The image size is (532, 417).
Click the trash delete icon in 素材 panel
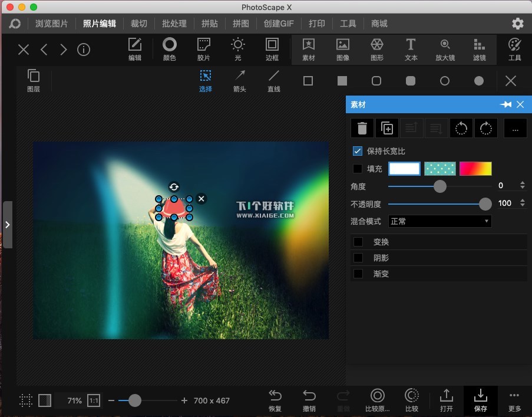(x=362, y=128)
